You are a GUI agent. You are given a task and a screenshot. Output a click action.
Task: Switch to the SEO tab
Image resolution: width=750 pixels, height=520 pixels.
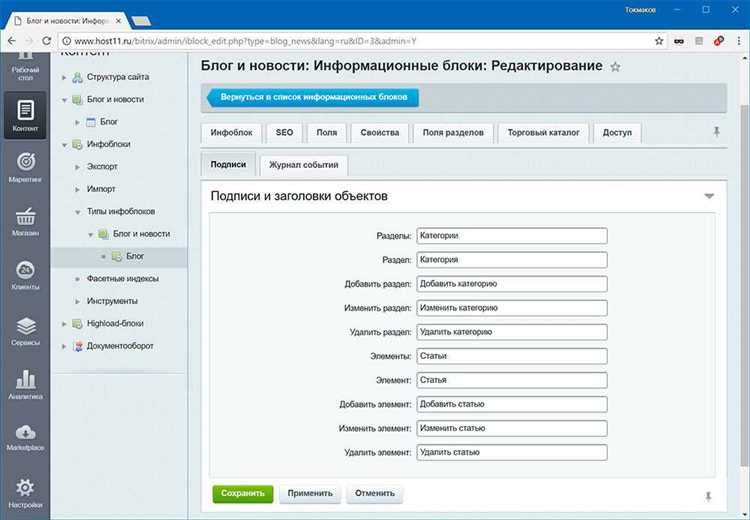coord(284,133)
